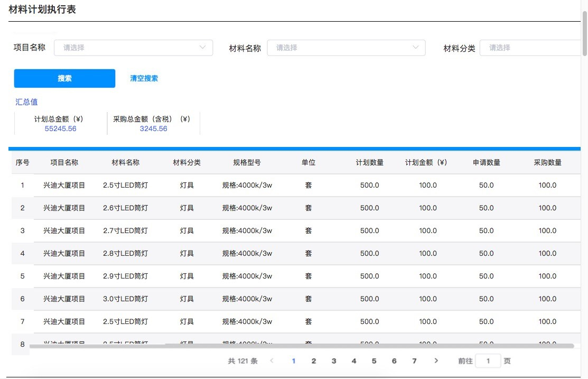Select the 2.5寸LED筒灯 cell in row 7

pos(126,321)
